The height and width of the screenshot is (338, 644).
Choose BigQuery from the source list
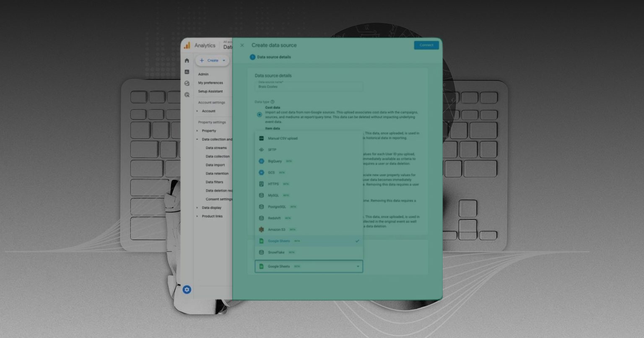(x=309, y=161)
